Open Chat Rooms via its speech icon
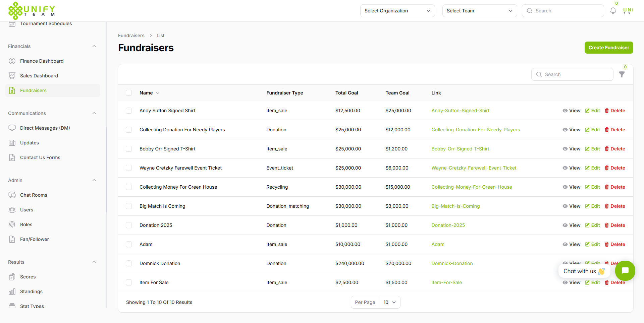The image size is (644, 323). pyautogui.click(x=12, y=195)
